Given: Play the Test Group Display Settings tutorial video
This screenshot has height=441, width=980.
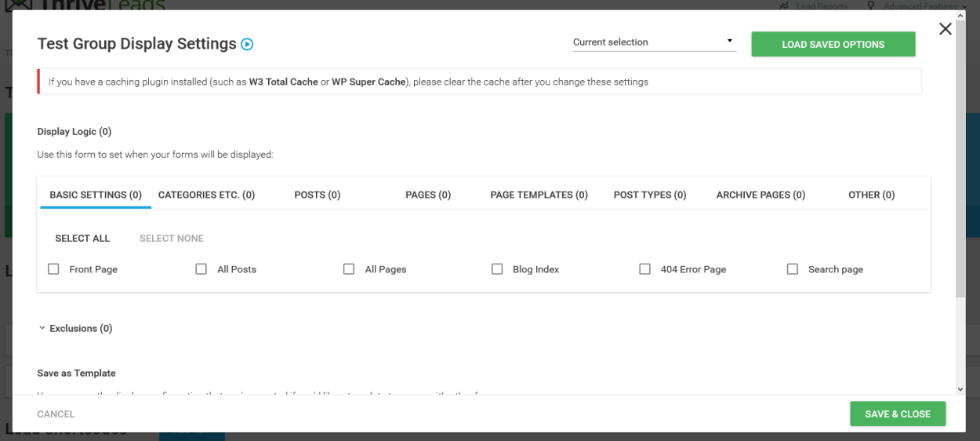Looking at the screenshot, I should 247,45.
